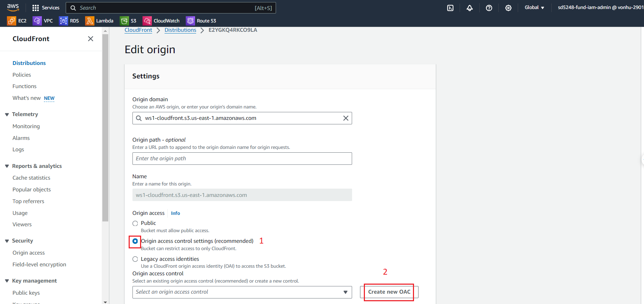Open the notifications bell icon
The width and height of the screenshot is (644, 304).
[x=469, y=8]
